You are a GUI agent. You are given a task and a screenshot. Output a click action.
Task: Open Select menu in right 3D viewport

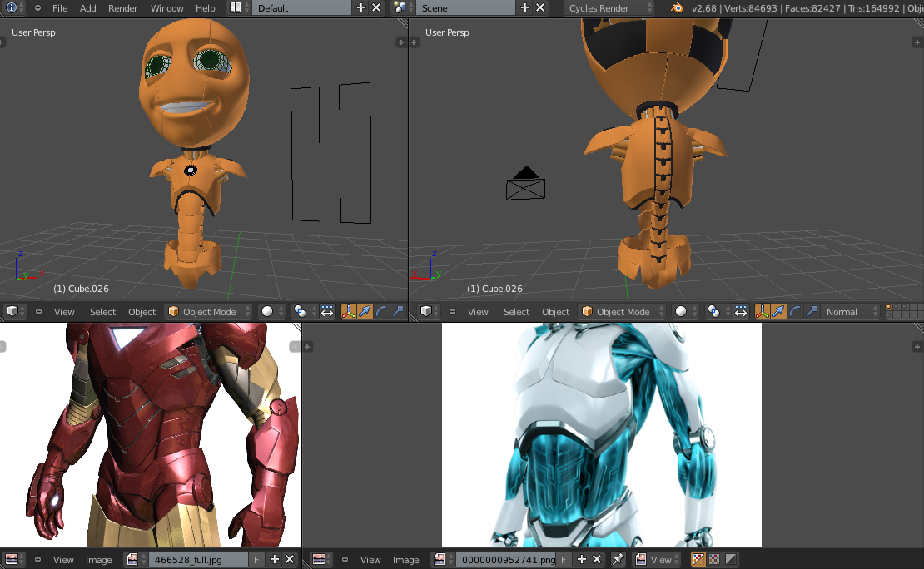[x=516, y=312]
